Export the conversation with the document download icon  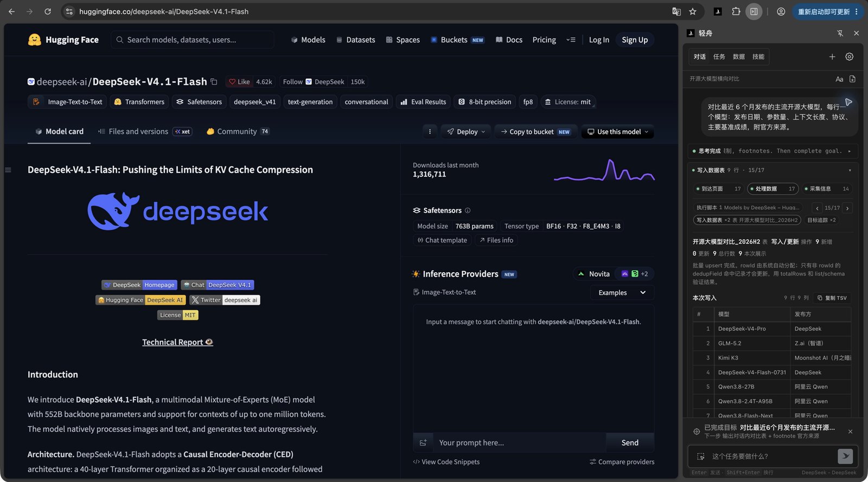[852, 79]
